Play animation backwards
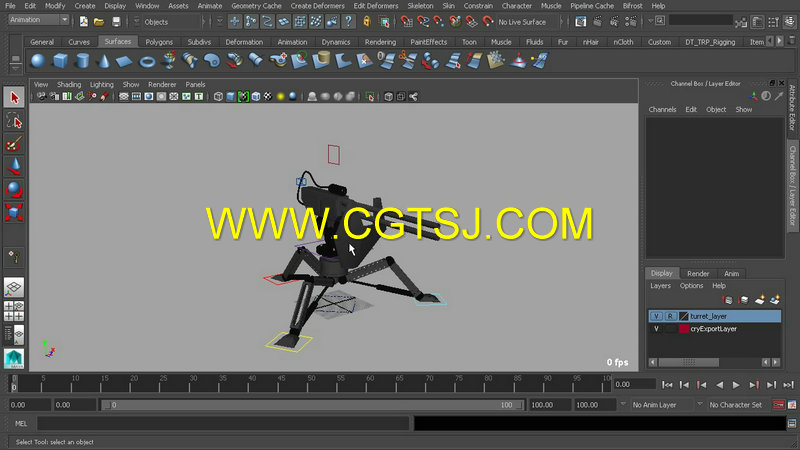This screenshot has width=800, height=450. pos(719,385)
